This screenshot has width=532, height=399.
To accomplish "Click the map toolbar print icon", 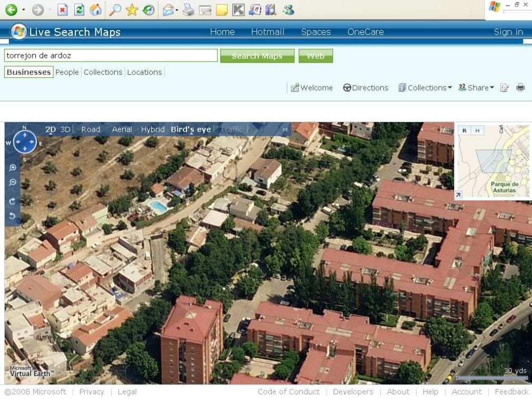I will tap(520, 88).
